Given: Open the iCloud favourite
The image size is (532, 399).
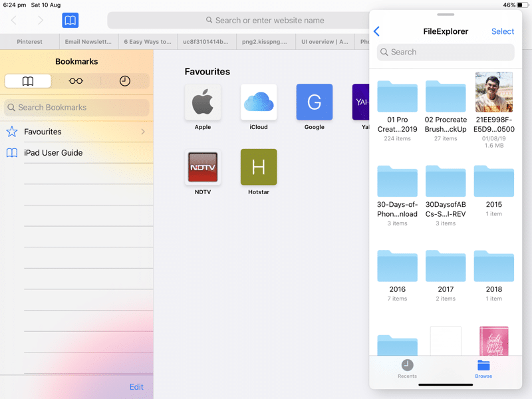Looking at the screenshot, I should point(259,101).
